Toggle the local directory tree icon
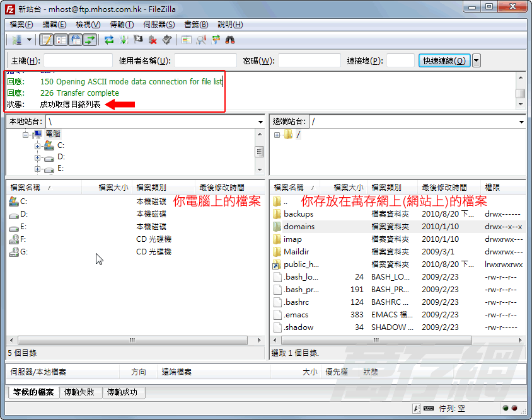 point(61,40)
